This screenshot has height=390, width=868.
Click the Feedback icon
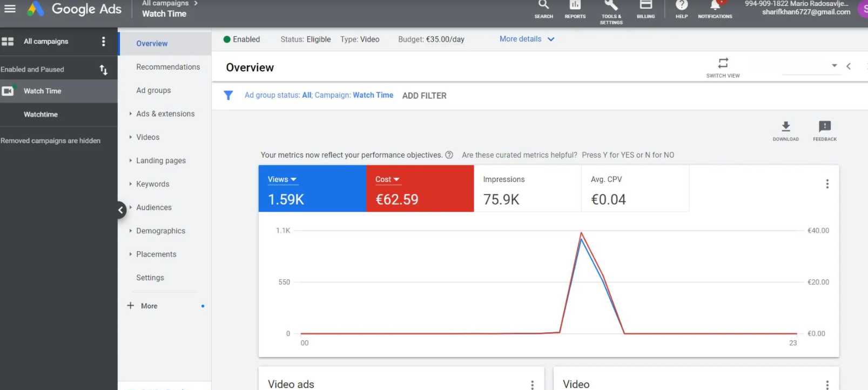click(x=824, y=127)
